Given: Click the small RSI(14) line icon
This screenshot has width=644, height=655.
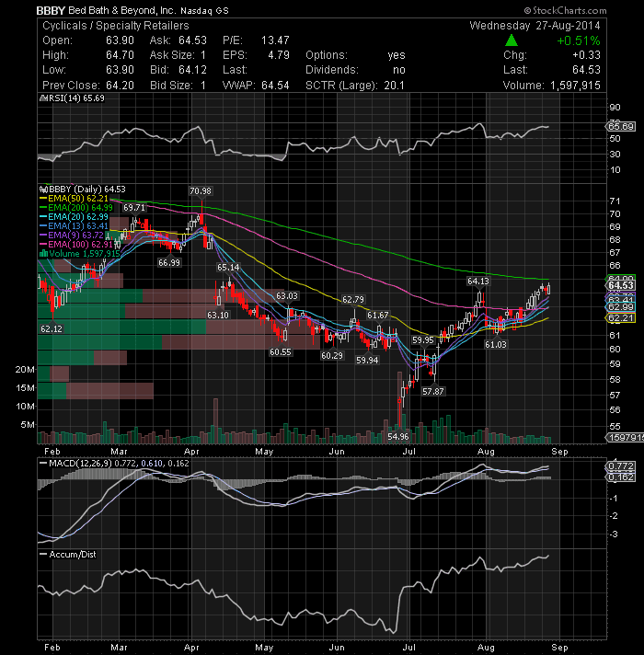Looking at the screenshot, I should click(x=42, y=98).
